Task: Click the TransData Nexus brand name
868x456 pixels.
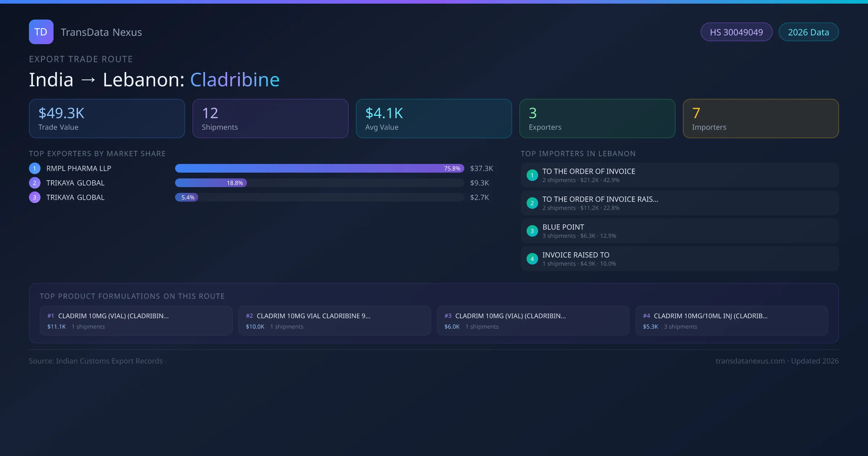Action: pyautogui.click(x=101, y=32)
